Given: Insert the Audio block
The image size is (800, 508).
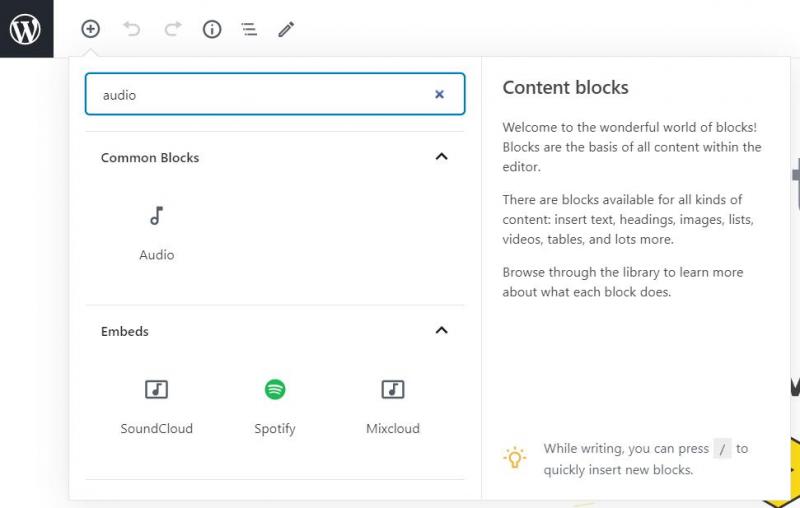Looking at the screenshot, I should tap(157, 232).
